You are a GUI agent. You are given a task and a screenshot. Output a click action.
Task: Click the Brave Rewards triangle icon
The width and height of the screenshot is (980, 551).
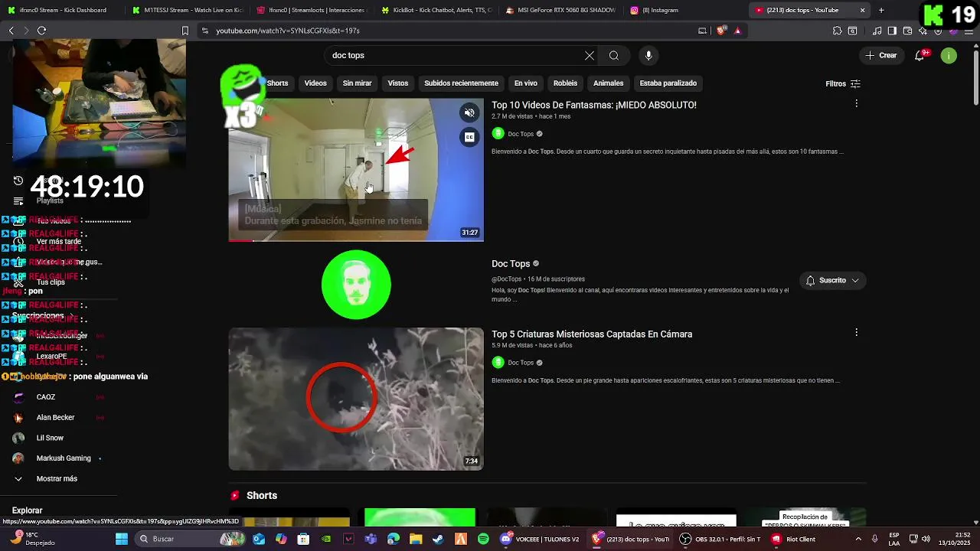737,31
